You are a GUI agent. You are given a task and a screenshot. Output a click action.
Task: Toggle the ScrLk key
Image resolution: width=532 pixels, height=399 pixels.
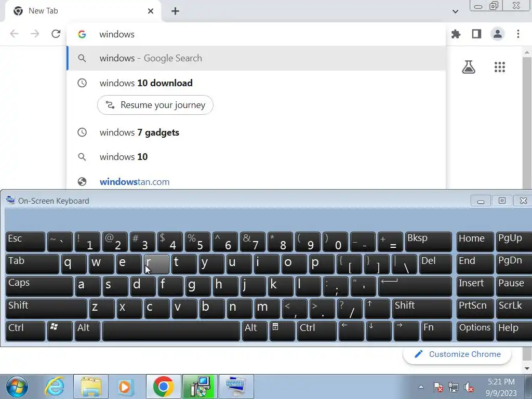pos(514,309)
